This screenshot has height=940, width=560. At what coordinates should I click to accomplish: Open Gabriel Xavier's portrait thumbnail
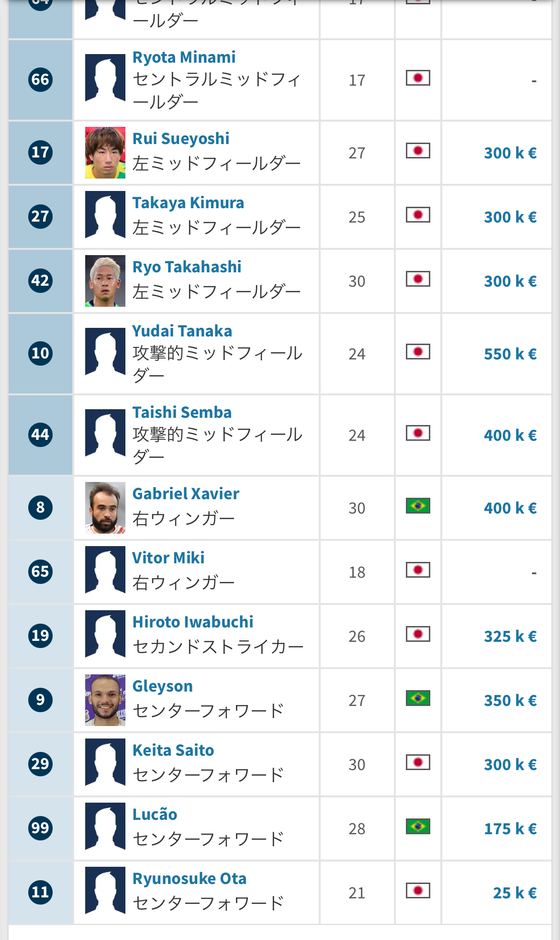coord(105,508)
